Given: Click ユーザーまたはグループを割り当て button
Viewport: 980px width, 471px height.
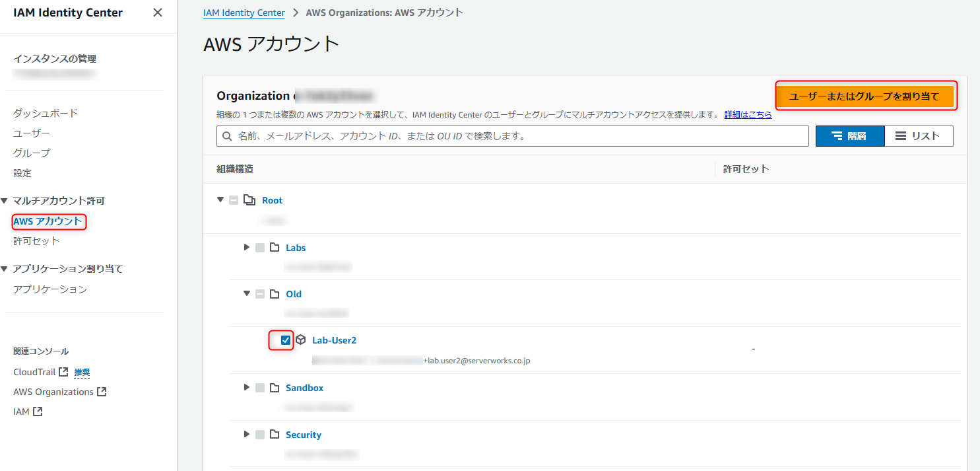Looking at the screenshot, I should coord(865,96).
